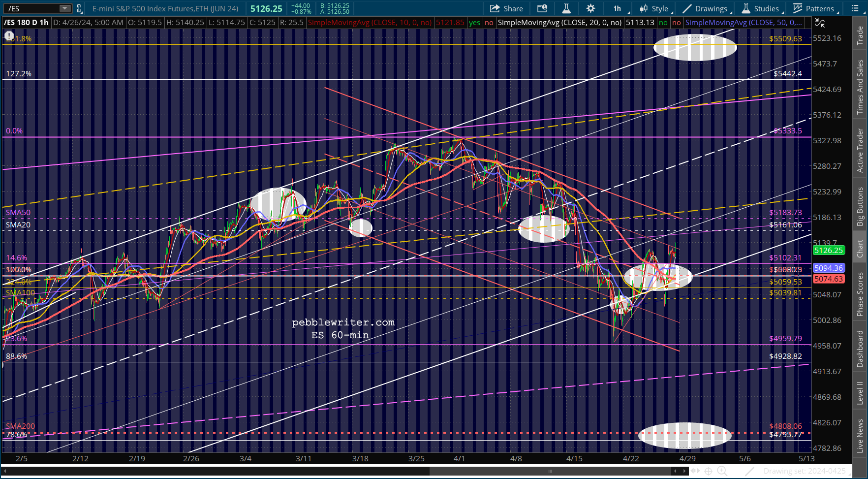Screen dimensions: 868x479
Task: Click the time axis expansion arrows icon
Action: pyautogui.click(x=696, y=471)
